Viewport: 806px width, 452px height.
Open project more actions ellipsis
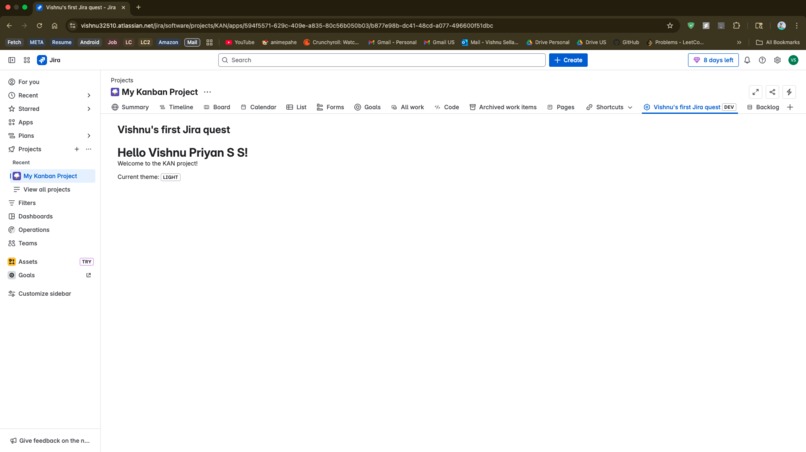[207, 92]
